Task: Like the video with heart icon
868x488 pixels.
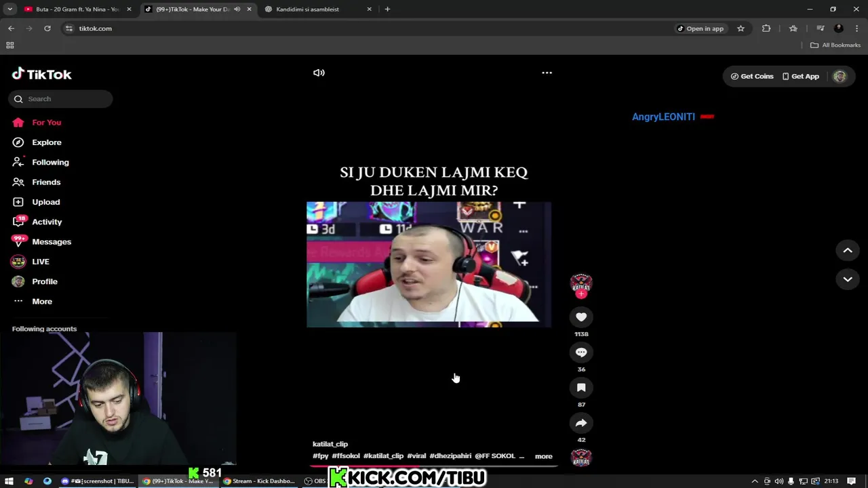Action: click(x=581, y=317)
